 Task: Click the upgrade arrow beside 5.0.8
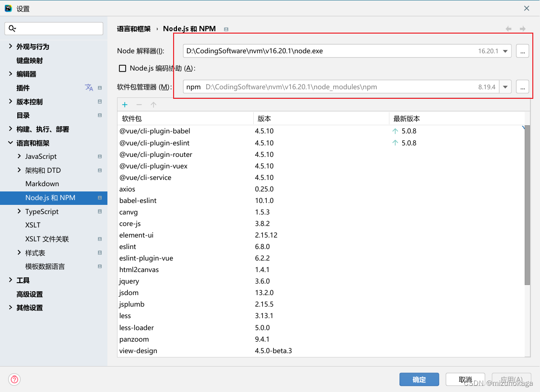395,131
